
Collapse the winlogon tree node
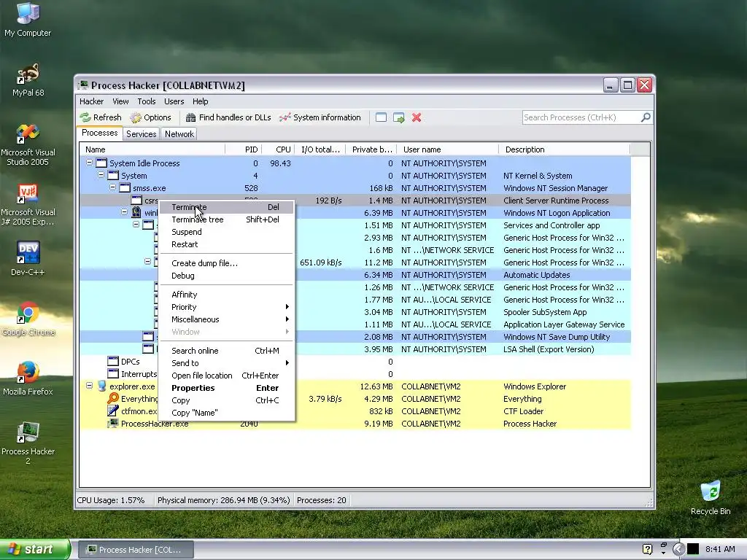click(124, 212)
